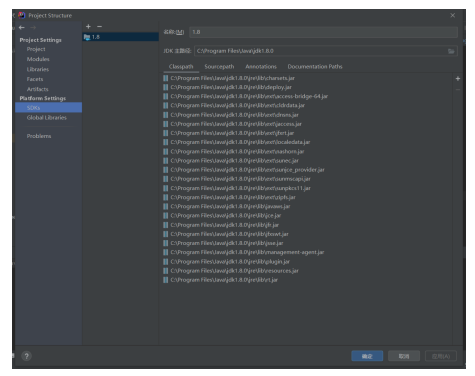This screenshot has width=475, height=376.
Task: Click the back arrow in Project Structure
Action: point(22,27)
